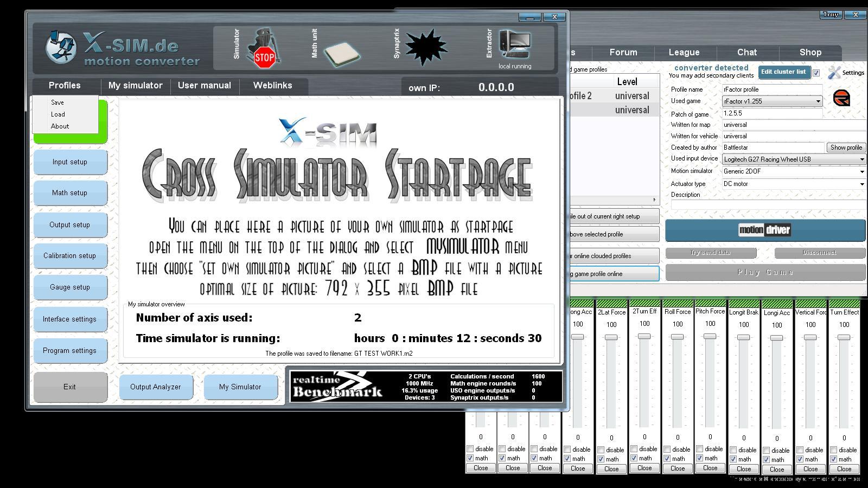Click the Pitch Force slider handle
Viewport: 868px width, 488px height.
click(x=710, y=336)
